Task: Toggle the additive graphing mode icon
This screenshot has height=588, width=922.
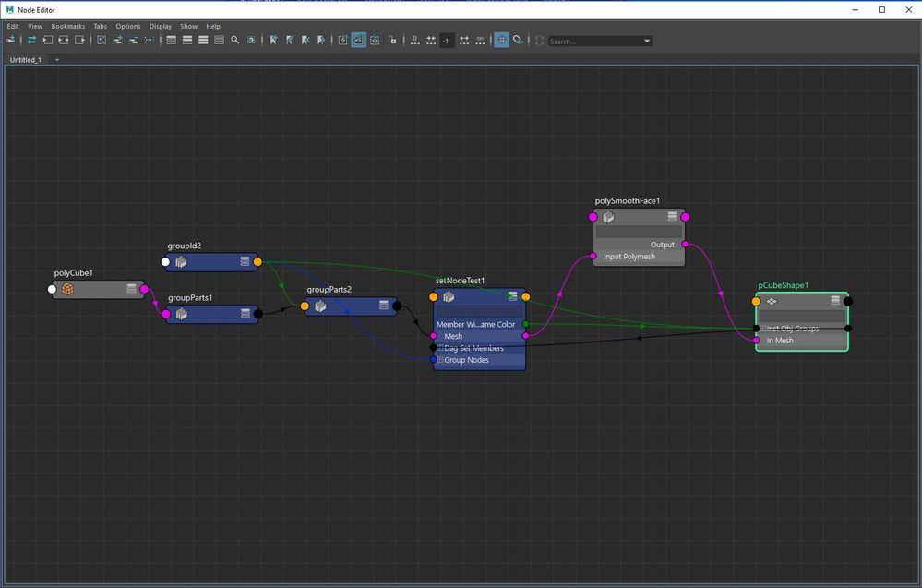Action: (375, 40)
